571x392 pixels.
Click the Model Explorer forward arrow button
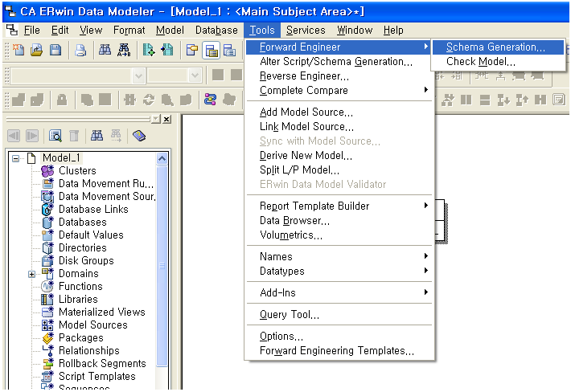[x=32, y=136]
